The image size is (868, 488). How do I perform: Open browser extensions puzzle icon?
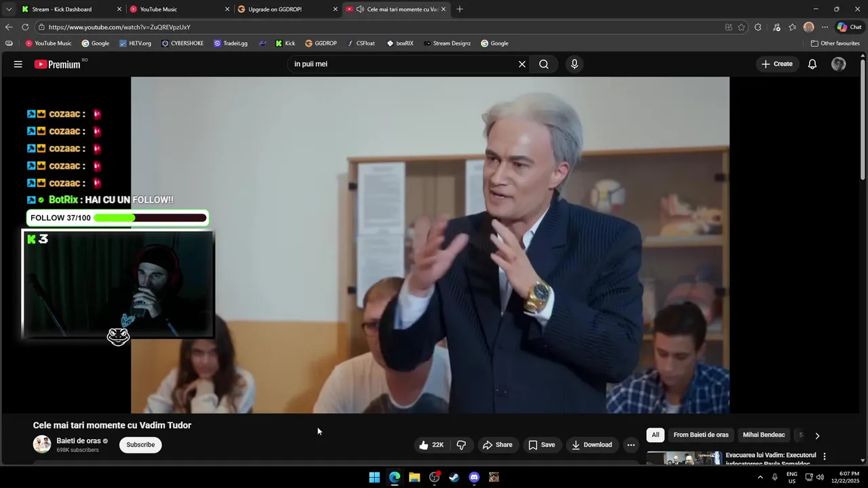758,27
